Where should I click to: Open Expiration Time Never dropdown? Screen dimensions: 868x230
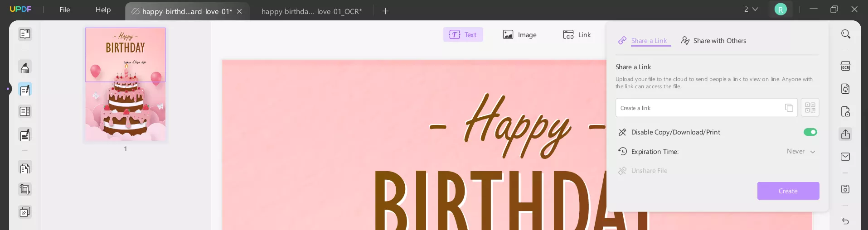click(801, 151)
